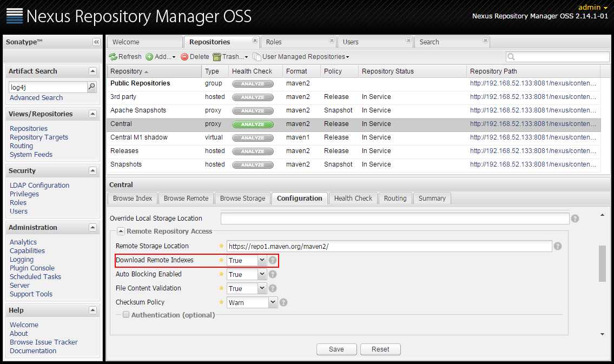Open the Browse Storage tab
614x364 pixels.
coord(242,198)
